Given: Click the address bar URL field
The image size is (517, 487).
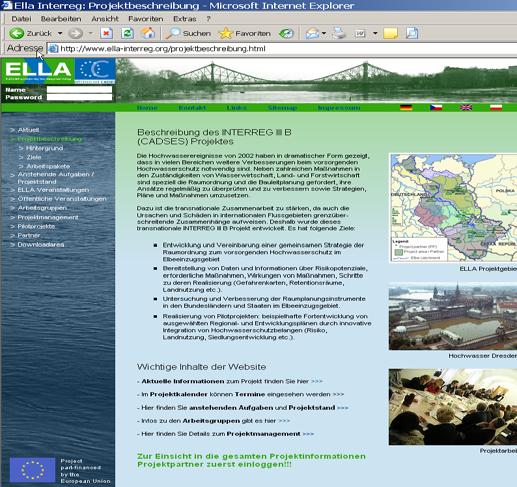Looking at the screenshot, I should [283, 49].
